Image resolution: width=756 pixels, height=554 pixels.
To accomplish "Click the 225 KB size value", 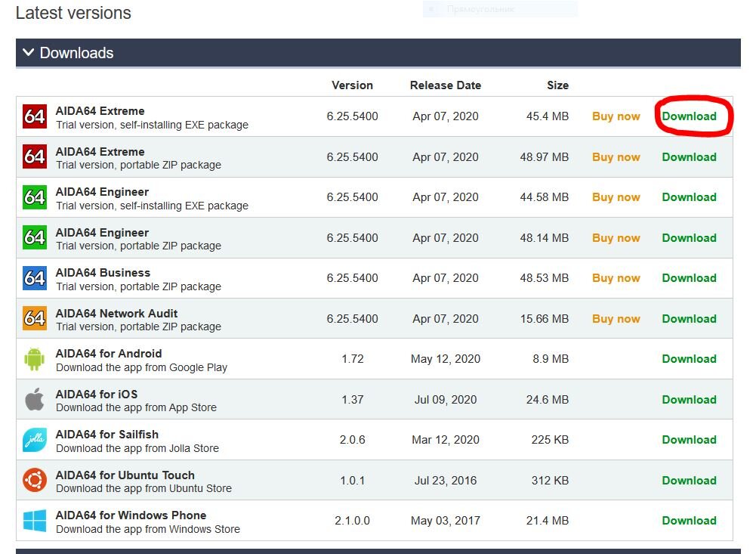I will 550,440.
